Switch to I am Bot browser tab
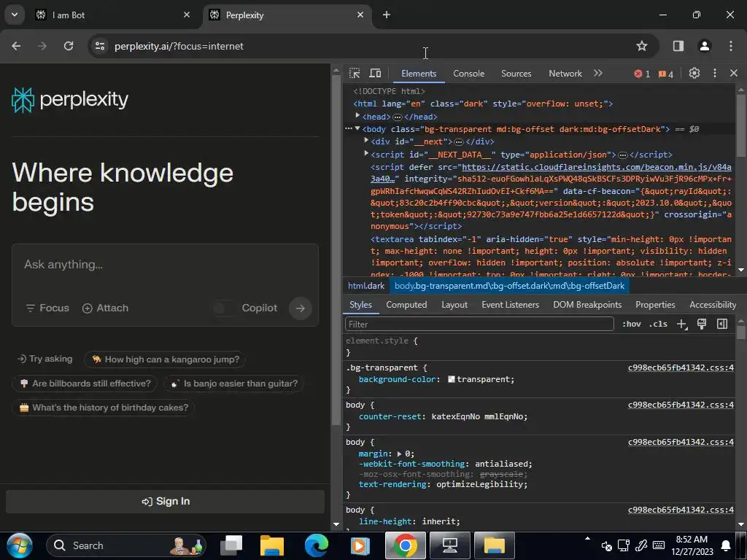Screen dimensions: 747x560 tap(112, 15)
